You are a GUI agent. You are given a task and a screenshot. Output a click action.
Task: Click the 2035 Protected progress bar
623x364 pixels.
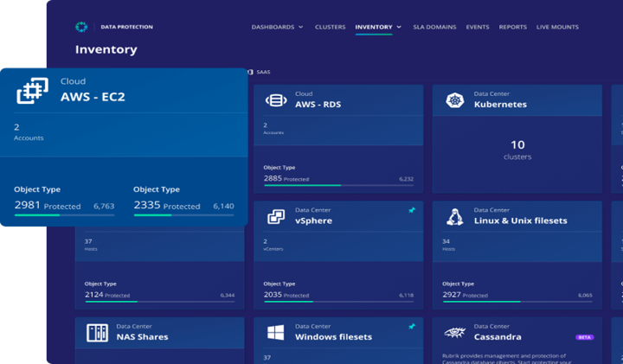[339, 302]
